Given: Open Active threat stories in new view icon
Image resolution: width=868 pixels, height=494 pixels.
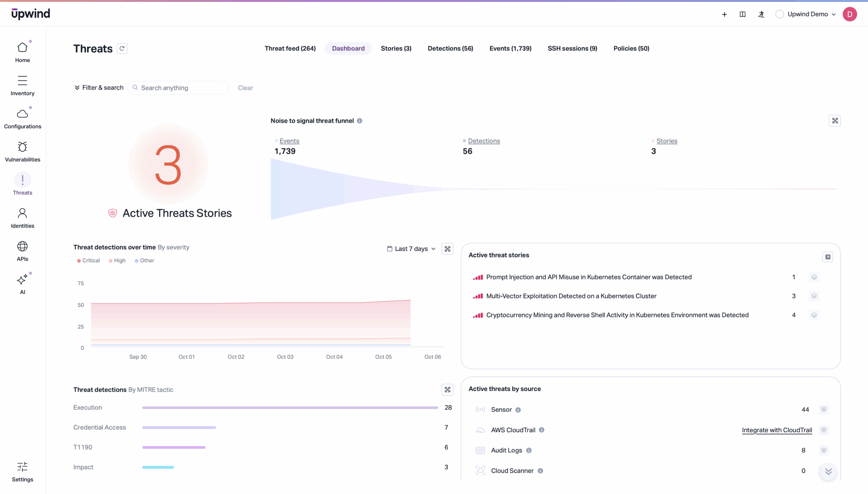Looking at the screenshot, I should (827, 257).
